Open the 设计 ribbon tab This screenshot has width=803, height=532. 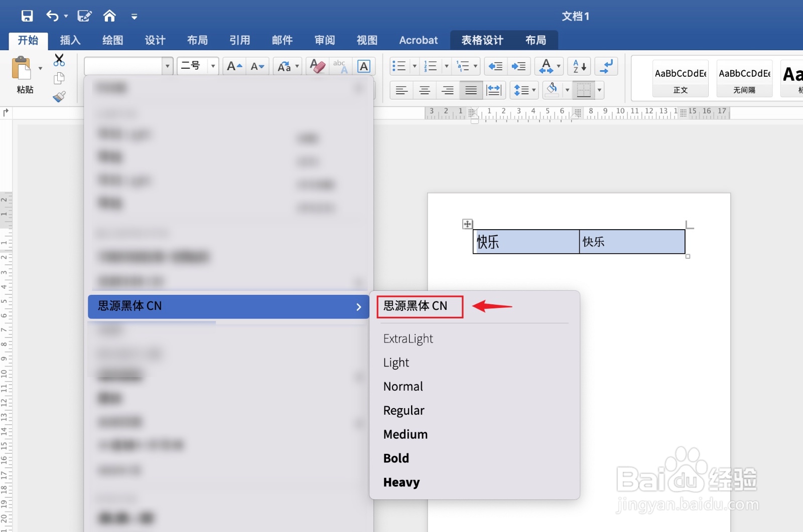[155, 40]
